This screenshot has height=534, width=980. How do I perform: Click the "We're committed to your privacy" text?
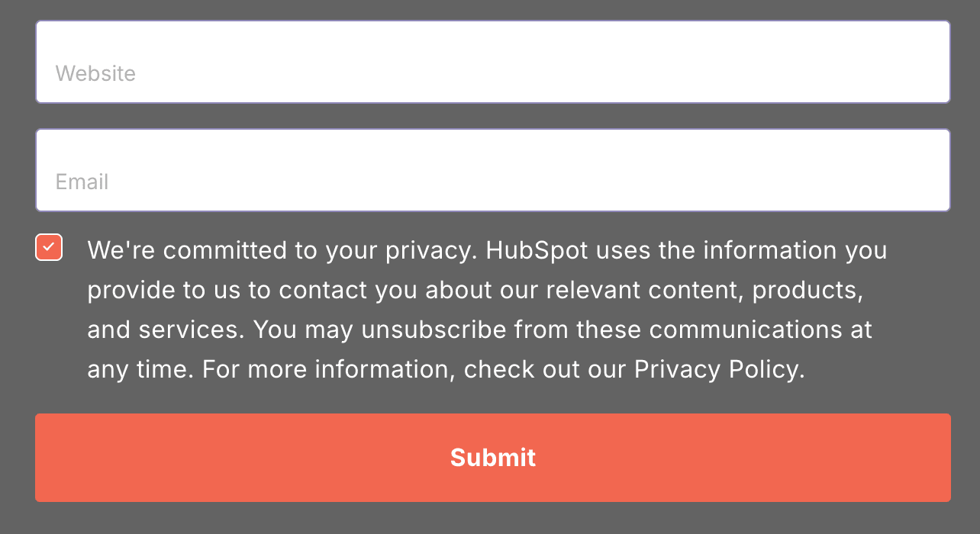click(x=284, y=251)
